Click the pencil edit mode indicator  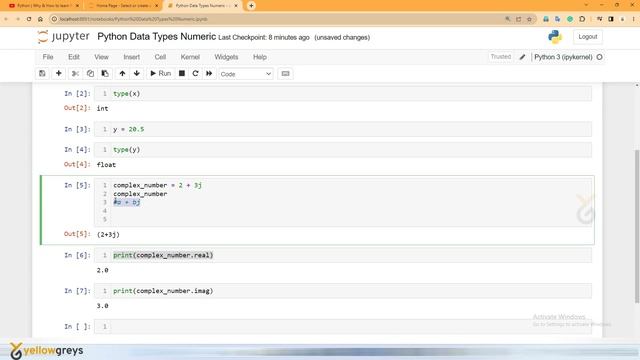[x=522, y=57]
